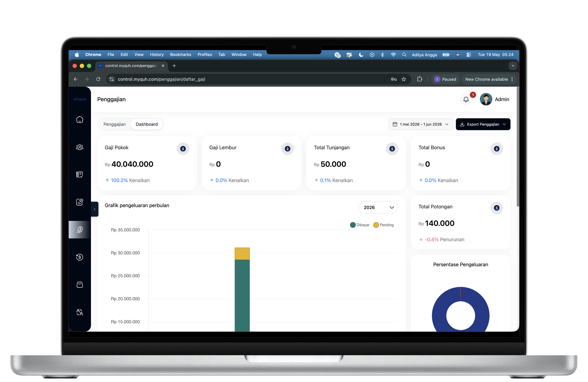Open the Profiles menu
The width and height of the screenshot is (588, 382).
click(x=205, y=55)
